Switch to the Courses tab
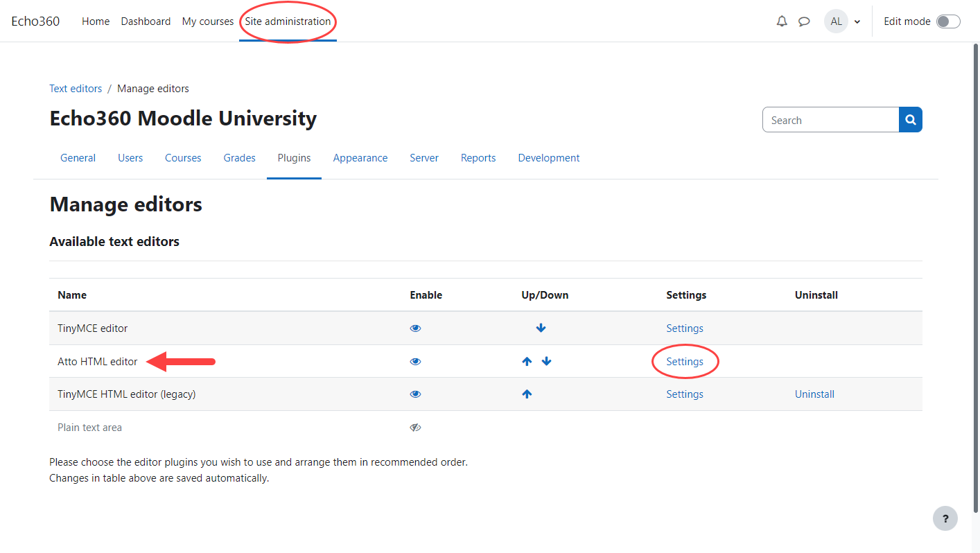 tap(183, 158)
